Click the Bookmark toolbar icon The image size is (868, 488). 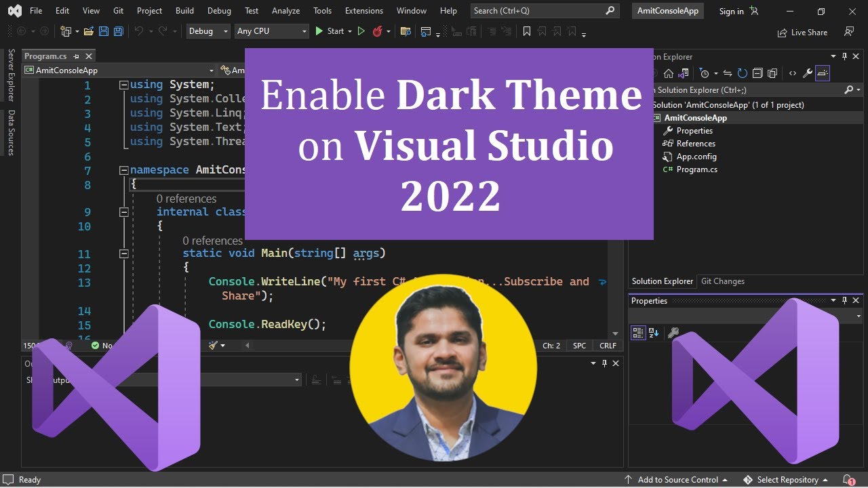click(527, 31)
